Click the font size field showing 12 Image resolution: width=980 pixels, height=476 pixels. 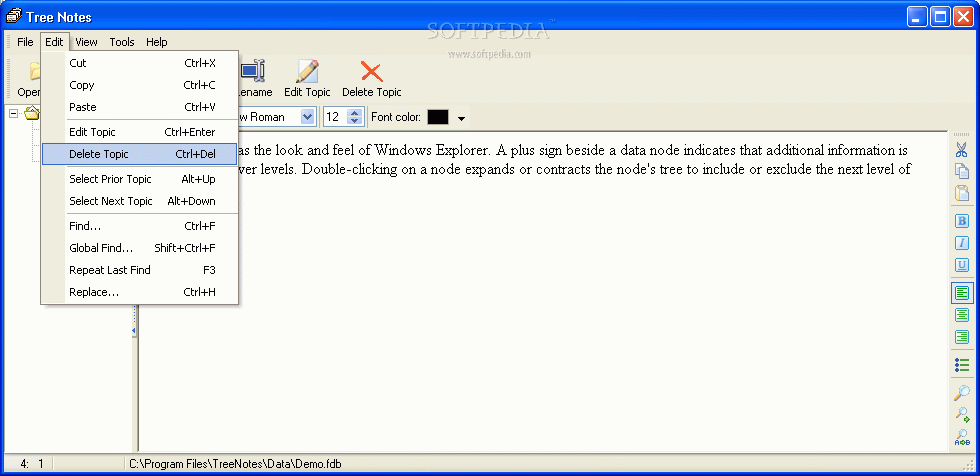335,117
